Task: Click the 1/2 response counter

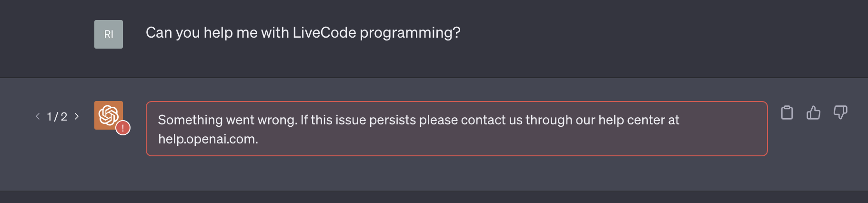Action: tap(57, 117)
